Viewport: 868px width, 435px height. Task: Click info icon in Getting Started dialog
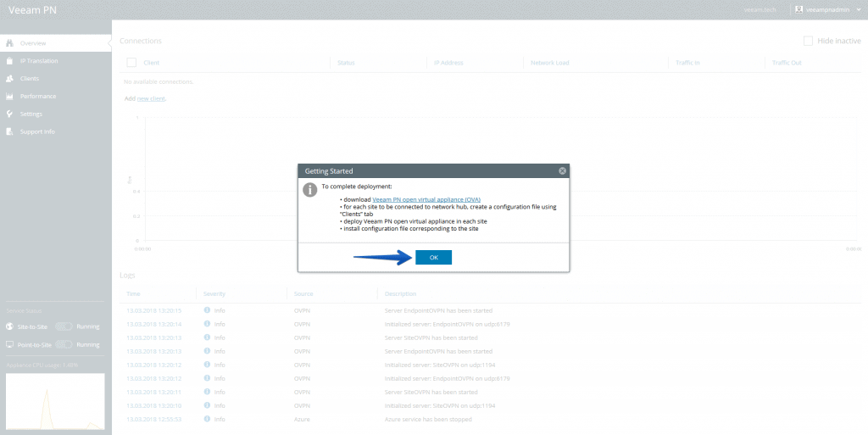309,189
